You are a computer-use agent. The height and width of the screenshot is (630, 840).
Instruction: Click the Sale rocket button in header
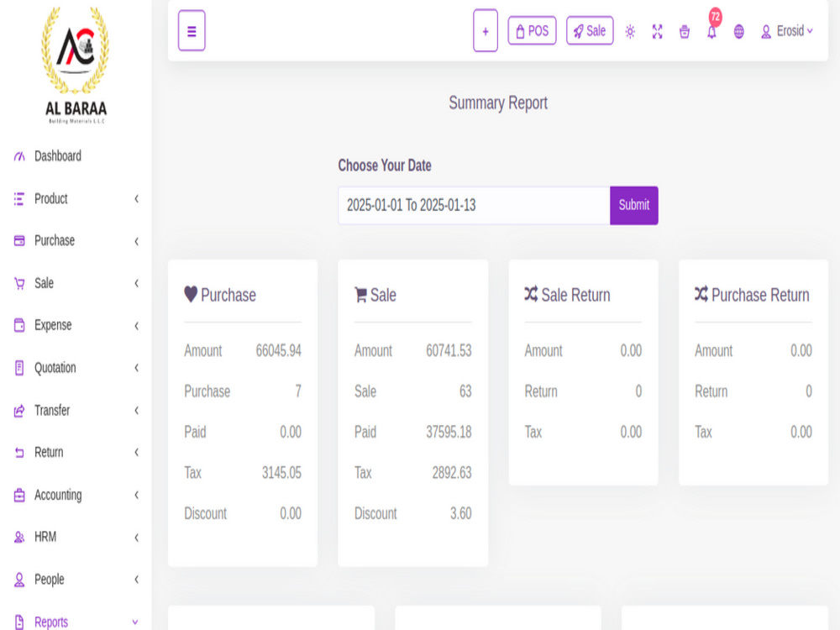(590, 30)
